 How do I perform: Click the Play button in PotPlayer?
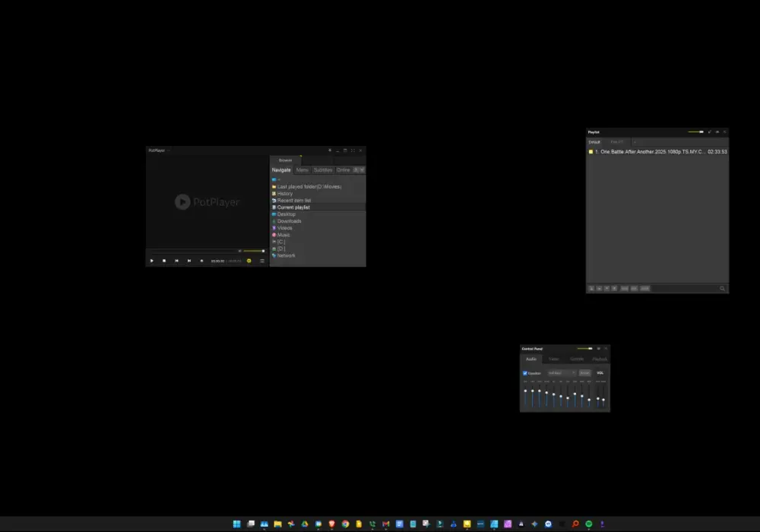click(x=152, y=261)
